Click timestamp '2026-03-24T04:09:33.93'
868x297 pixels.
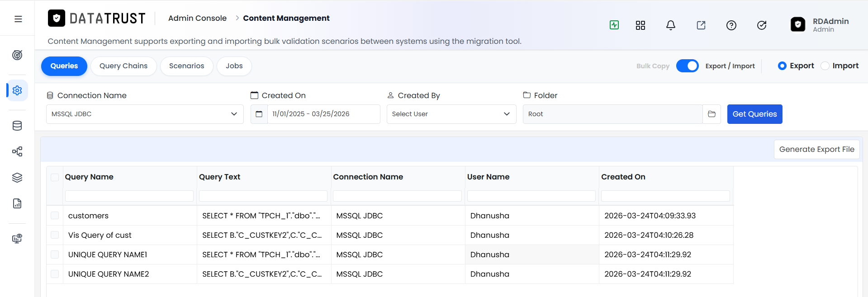pyautogui.click(x=650, y=216)
